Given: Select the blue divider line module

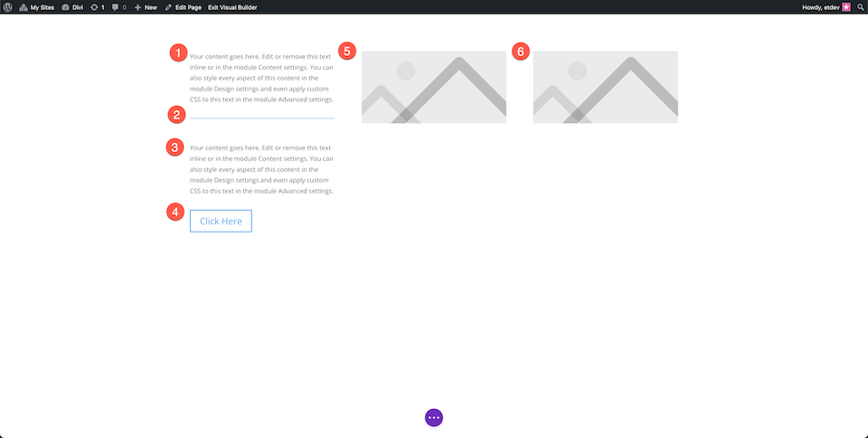Looking at the screenshot, I should 262,118.
